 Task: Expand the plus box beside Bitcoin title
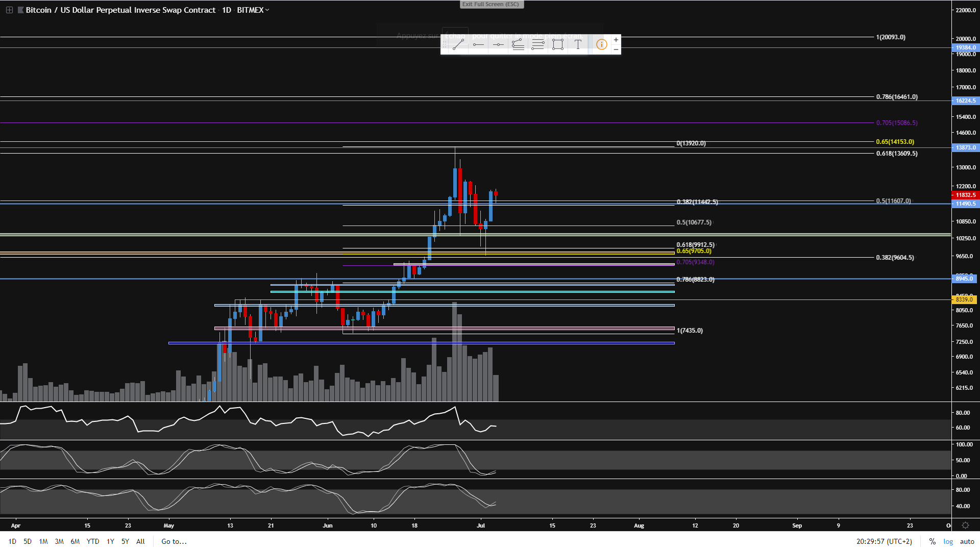(x=9, y=10)
